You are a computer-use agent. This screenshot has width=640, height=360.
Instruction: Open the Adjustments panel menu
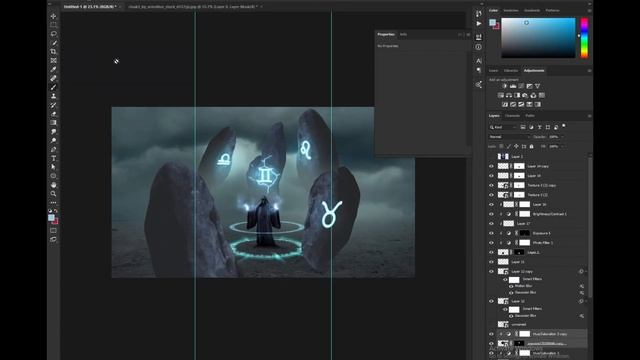pos(589,71)
